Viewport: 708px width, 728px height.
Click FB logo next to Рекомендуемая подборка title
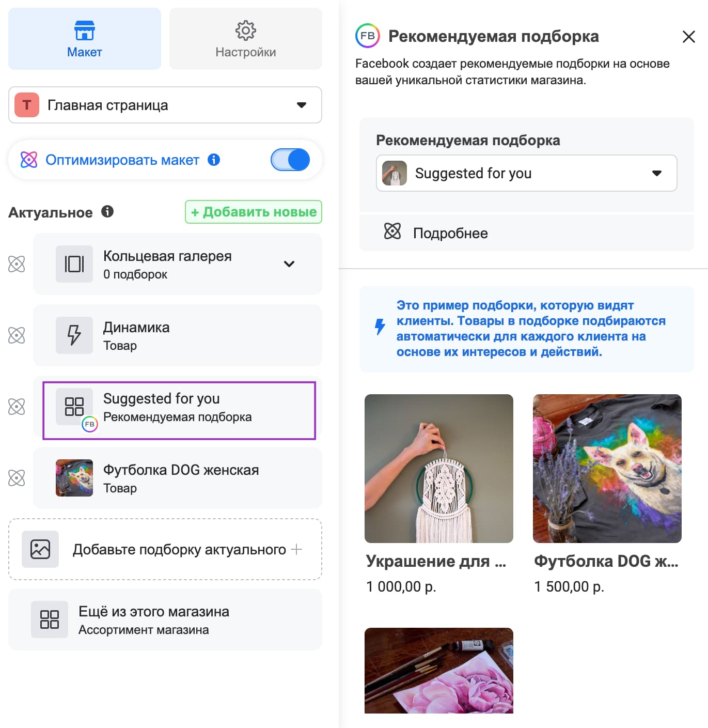tap(368, 36)
